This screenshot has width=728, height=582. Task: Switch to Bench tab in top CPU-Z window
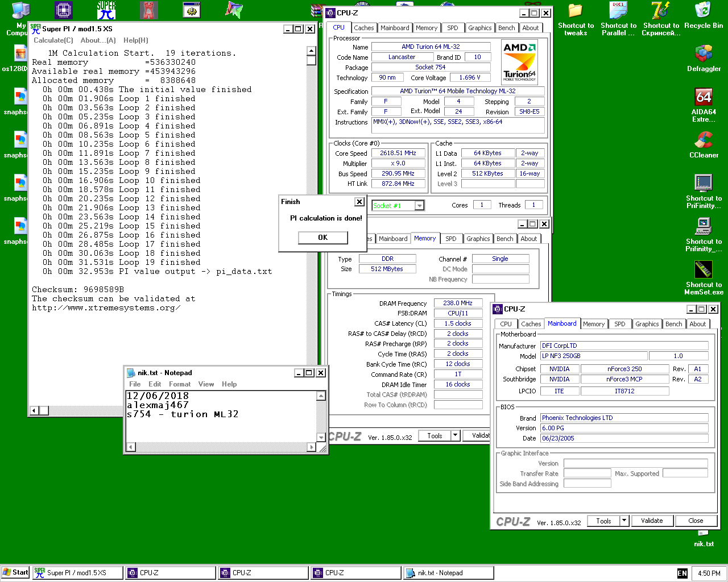[506, 28]
